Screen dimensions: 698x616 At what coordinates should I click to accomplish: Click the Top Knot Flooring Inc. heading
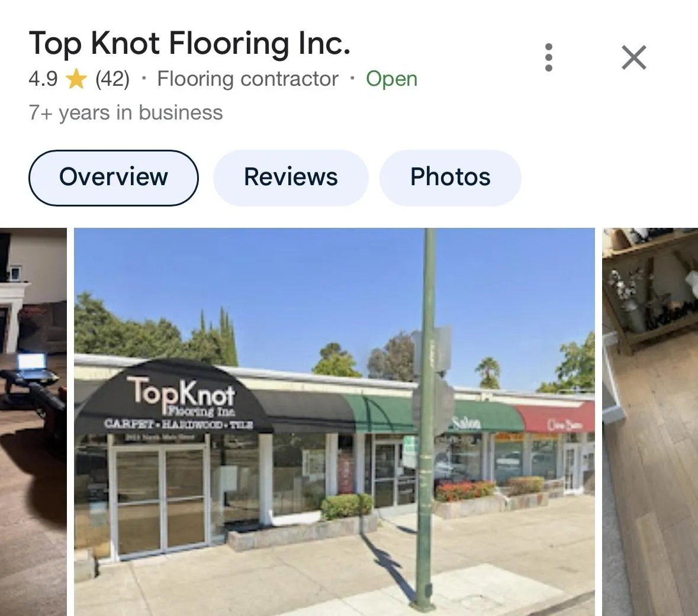[189, 43]
